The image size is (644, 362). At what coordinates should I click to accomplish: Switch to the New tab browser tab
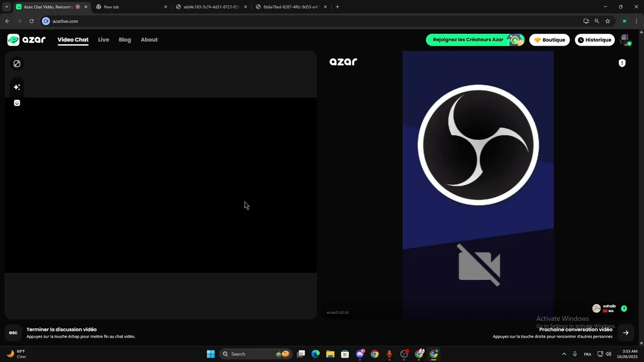(x=131, y=7)
